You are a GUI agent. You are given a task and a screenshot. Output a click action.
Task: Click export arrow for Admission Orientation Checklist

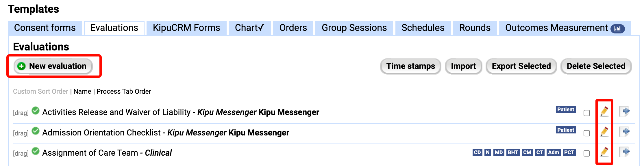coord(625,132)
